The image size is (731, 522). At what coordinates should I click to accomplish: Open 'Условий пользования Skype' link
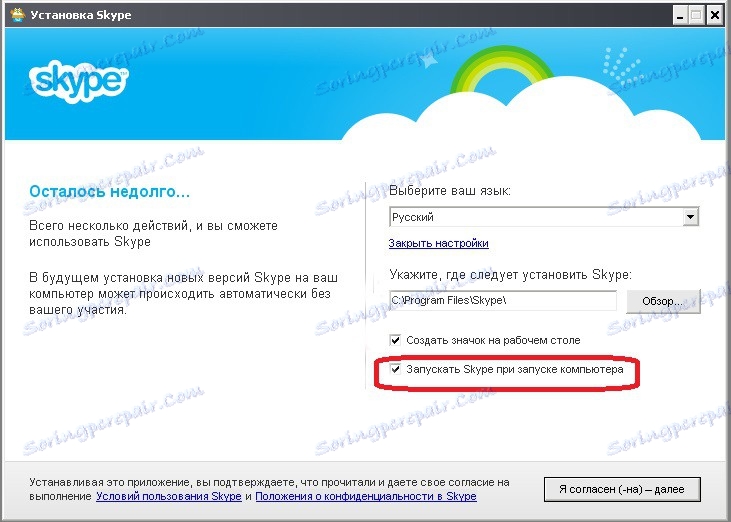tap(169, 496)
